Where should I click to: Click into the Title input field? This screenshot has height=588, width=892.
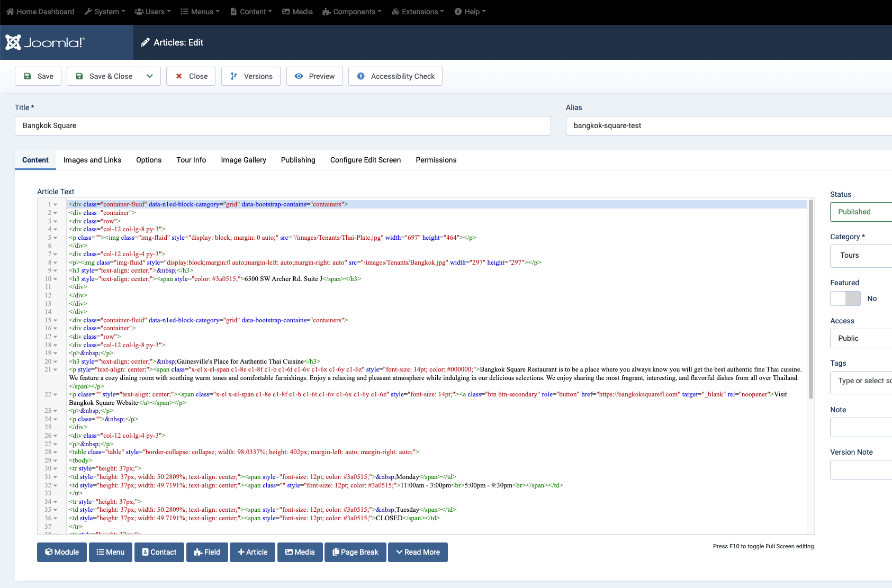pyautogui.click(x=283, y=125)
